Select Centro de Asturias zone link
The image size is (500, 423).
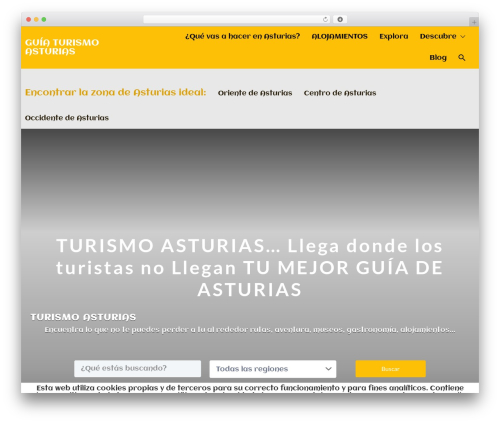tap(340, 93)
